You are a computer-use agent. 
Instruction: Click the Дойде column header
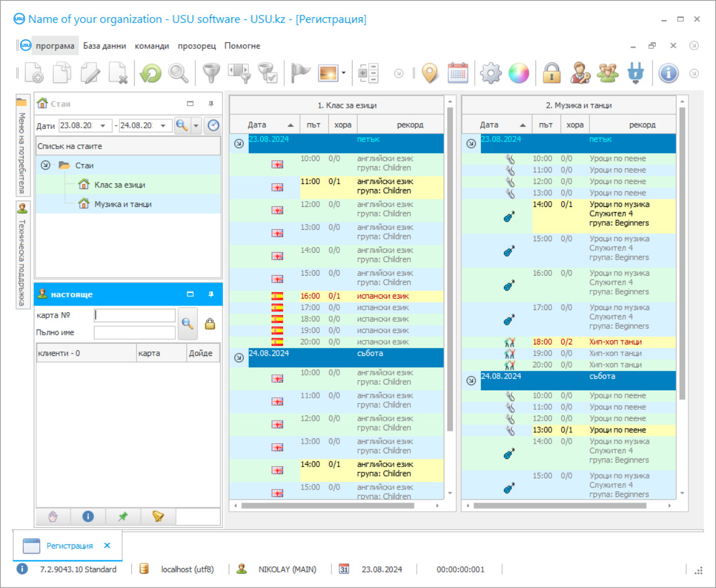click(201, 353)
